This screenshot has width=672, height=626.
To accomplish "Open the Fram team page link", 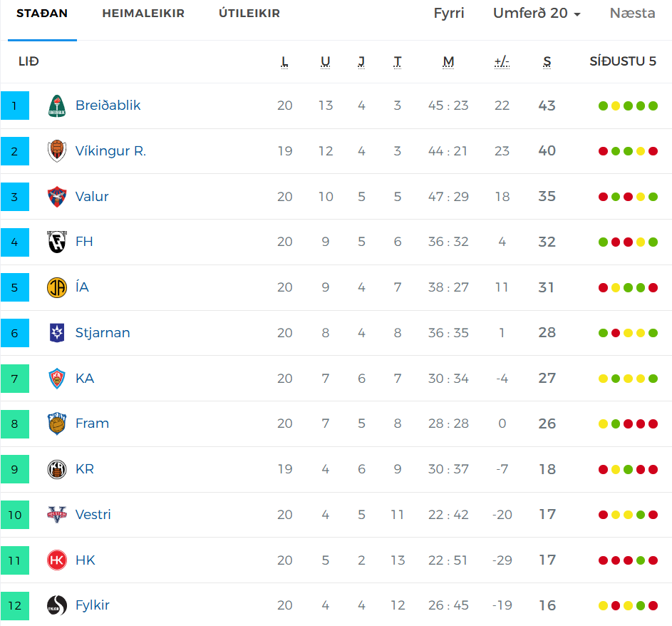I will tap(92, 424).
